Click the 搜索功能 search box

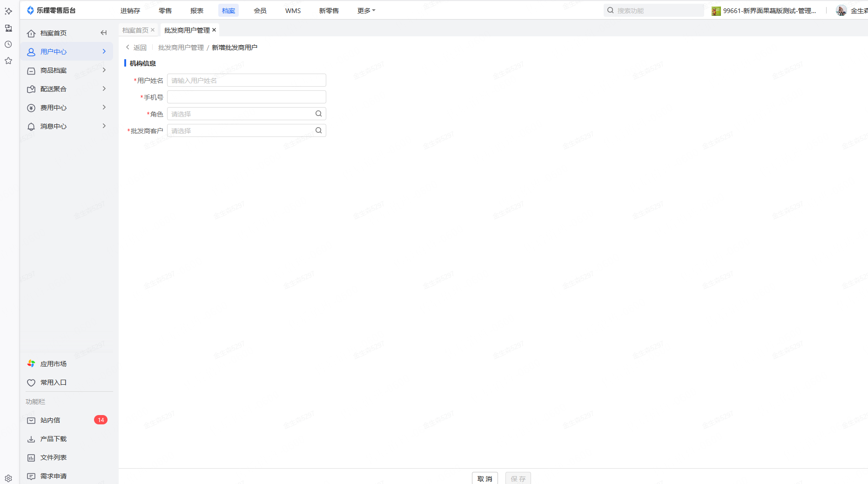click(x=654, y=10)
